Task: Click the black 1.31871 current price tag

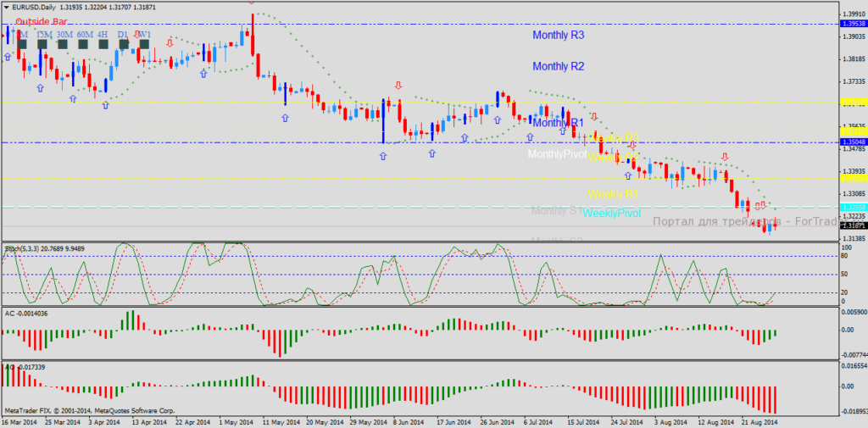Action: pyautogui.click(x=854, y=226)
